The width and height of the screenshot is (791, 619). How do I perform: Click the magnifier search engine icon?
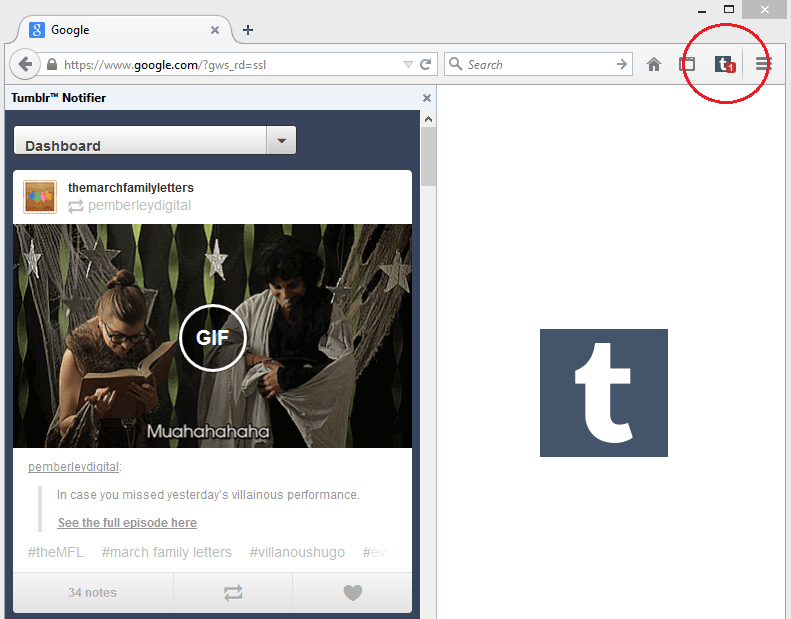tap(456, 64)
